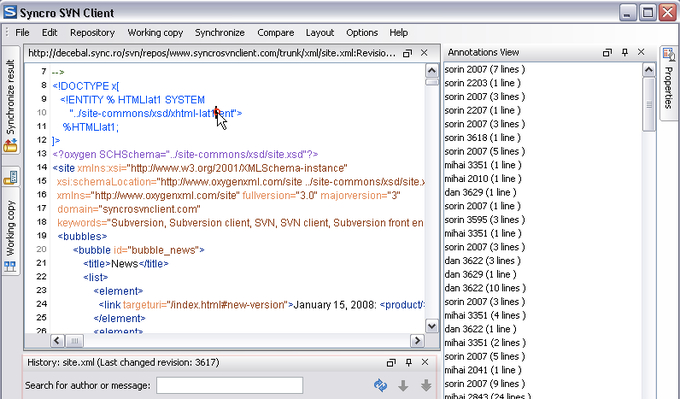Screen dimensions: 680x399
Task: Select annotation sorin 3618 (1 line)
Action: pos(482,137)
